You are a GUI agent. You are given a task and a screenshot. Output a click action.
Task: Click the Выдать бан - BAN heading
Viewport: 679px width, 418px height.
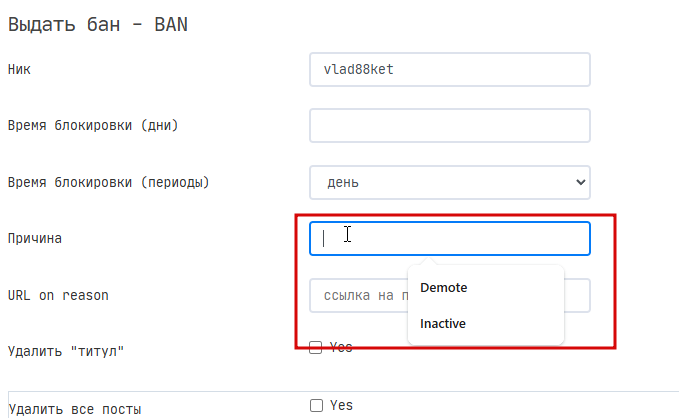pos(98,24)
